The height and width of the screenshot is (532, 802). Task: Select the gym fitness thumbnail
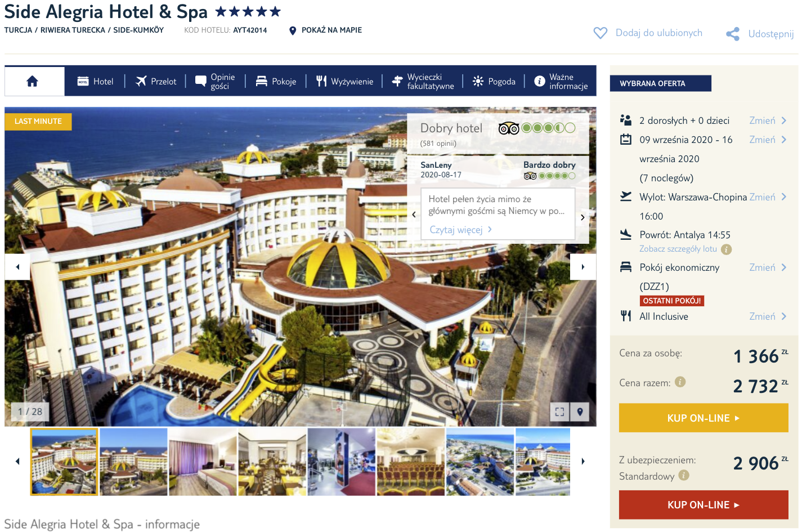[342, 462]
